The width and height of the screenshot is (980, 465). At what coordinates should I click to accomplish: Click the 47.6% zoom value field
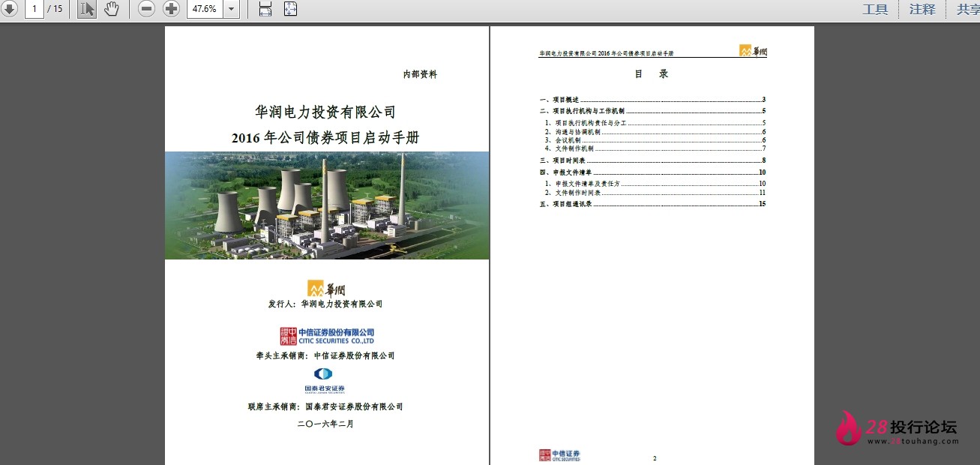pos(205,9)
